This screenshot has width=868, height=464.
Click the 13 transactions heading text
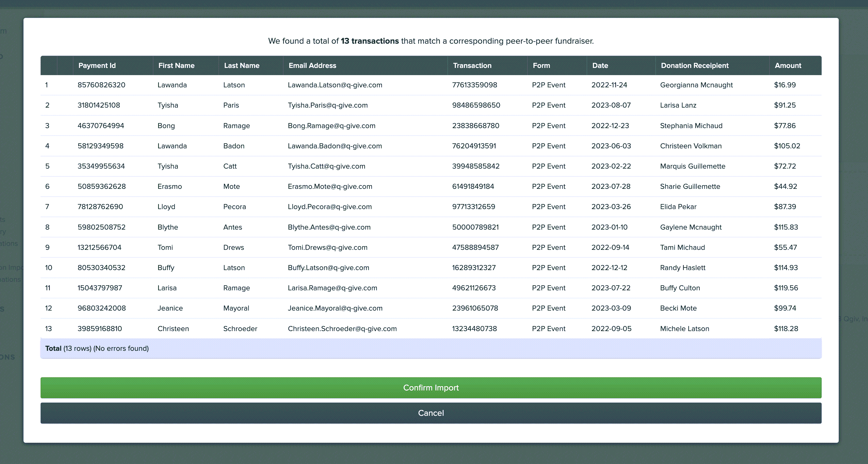(370, 41)
